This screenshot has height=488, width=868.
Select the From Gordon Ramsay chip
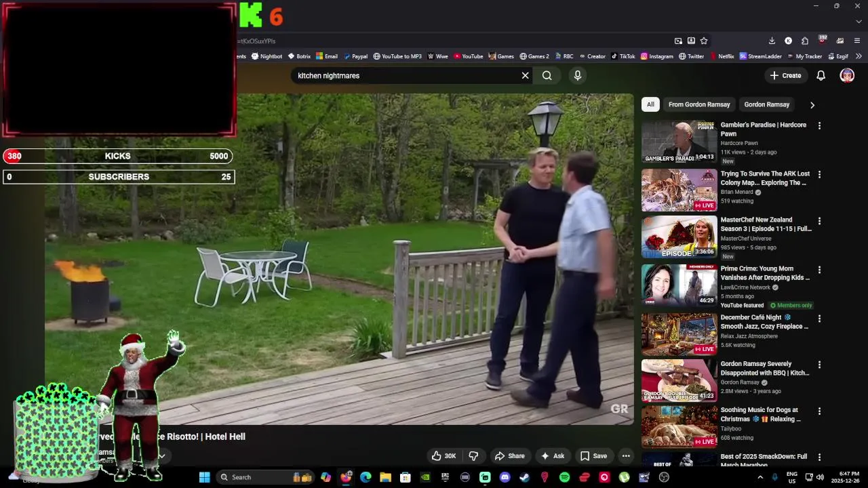click(699, 104)
